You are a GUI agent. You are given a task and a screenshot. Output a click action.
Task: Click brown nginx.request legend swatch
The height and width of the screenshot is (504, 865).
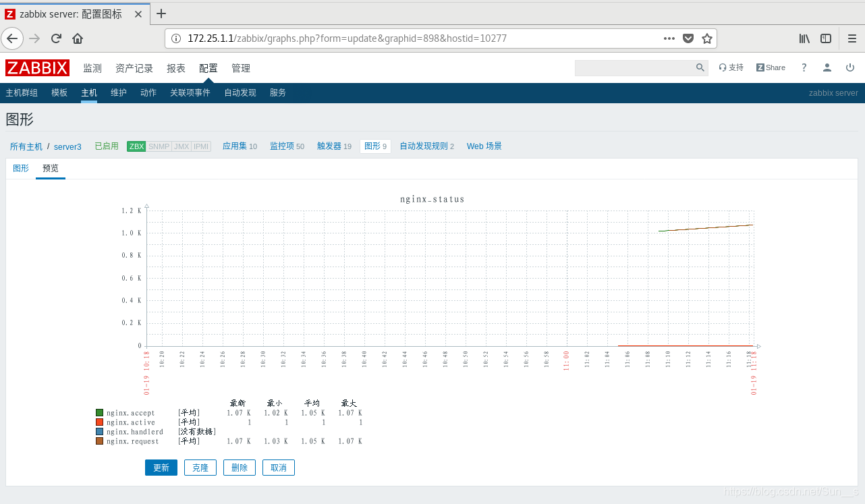point(100,441)
